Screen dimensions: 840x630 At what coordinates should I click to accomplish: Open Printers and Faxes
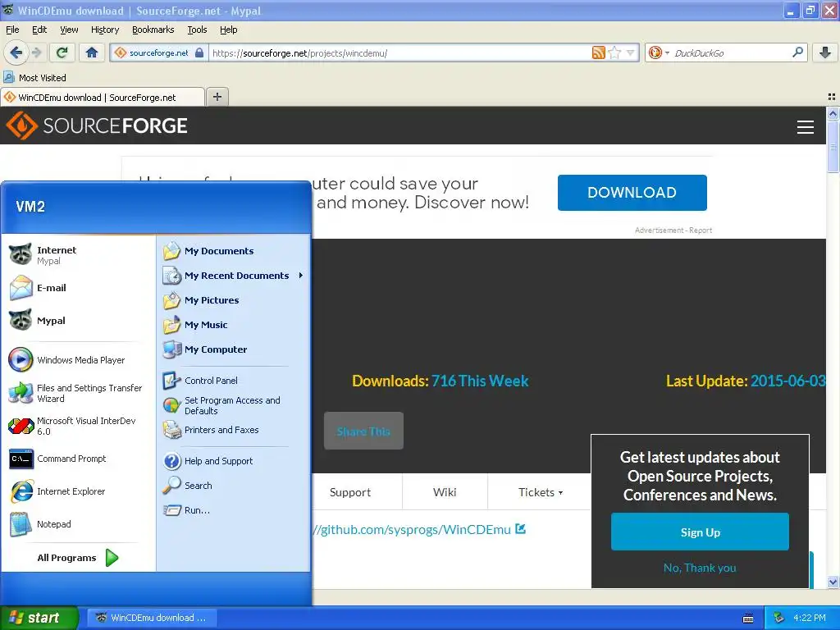tap(234, 430)
